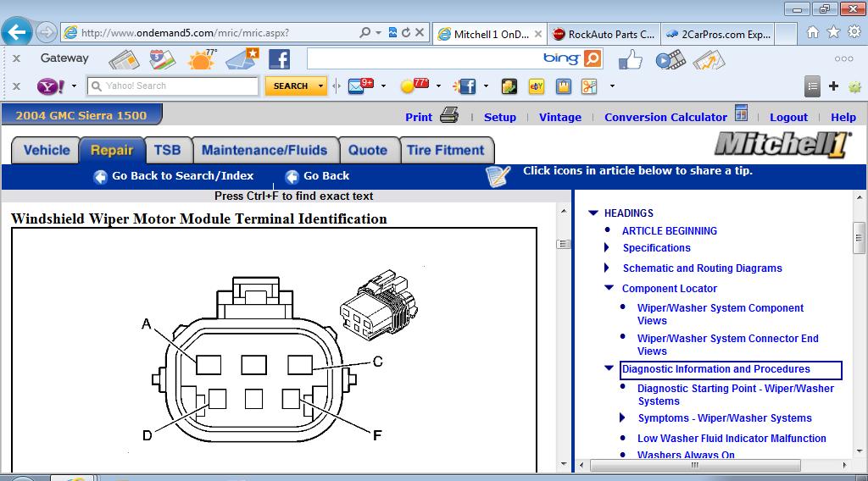Viewport: 868px width, 481px height.
Task: Click the Bing search magnifier button
Action: (593, 58)
